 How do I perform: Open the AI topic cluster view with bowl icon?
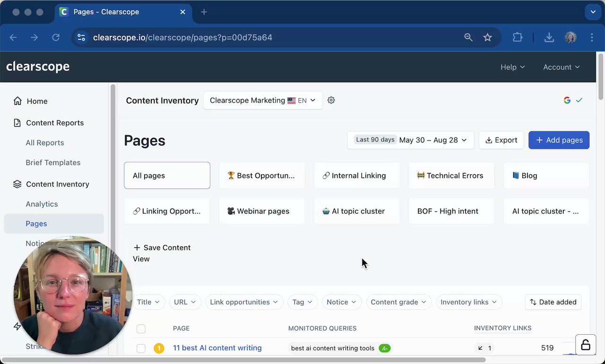point(357,211)
